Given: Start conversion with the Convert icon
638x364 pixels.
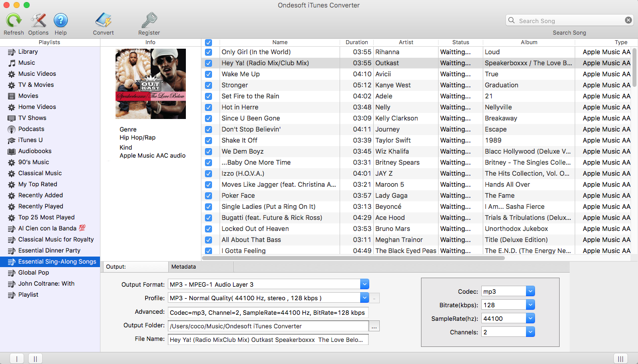Looking at the screenshot, I should (x=103, y=21).
